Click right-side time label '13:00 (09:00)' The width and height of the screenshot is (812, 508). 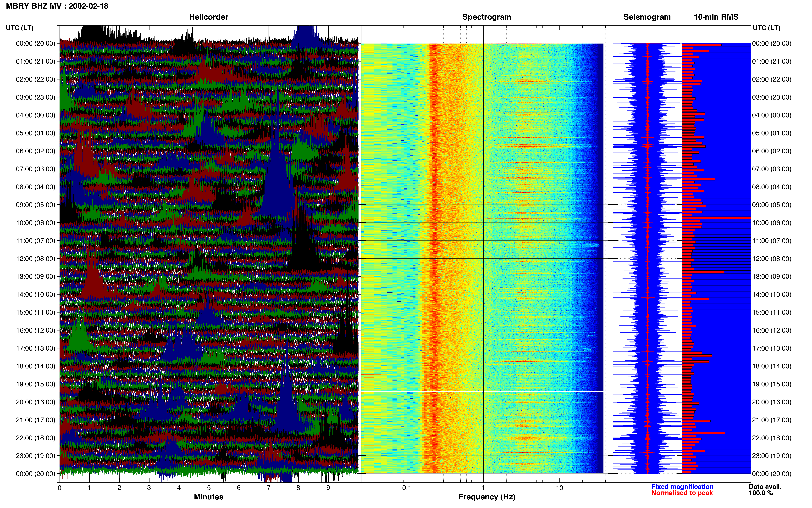(772, 277)
